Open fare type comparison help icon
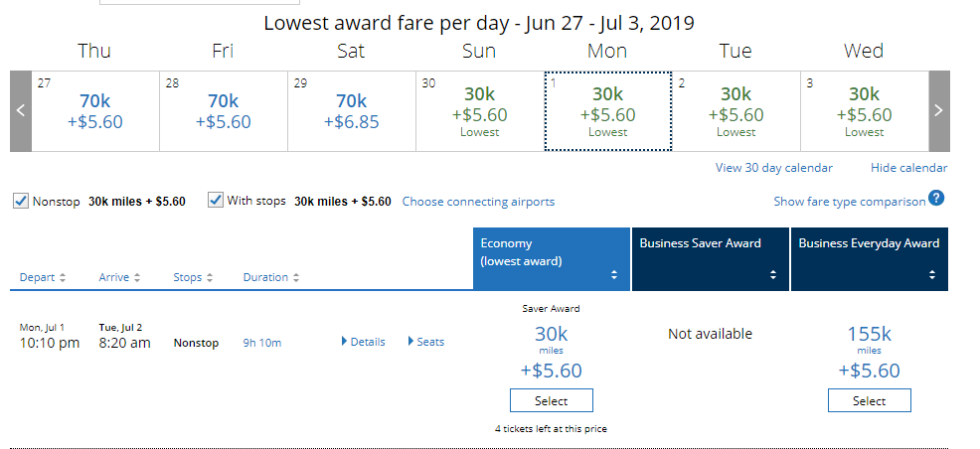The image size is (980, 449). point(935,199)
